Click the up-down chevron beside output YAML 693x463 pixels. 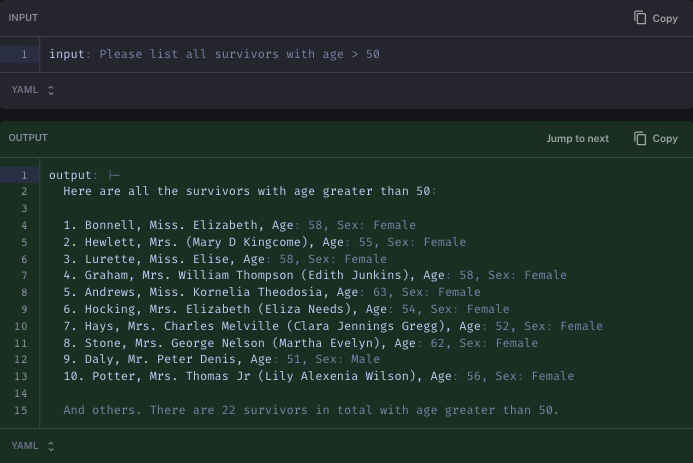pos(51,446)
